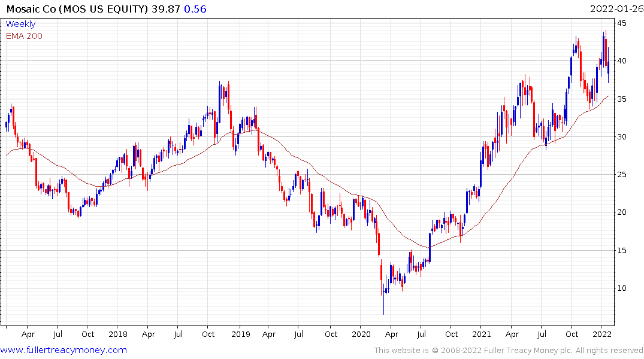
Task: Click the Weekly legend label
Action: pos(20,24)
